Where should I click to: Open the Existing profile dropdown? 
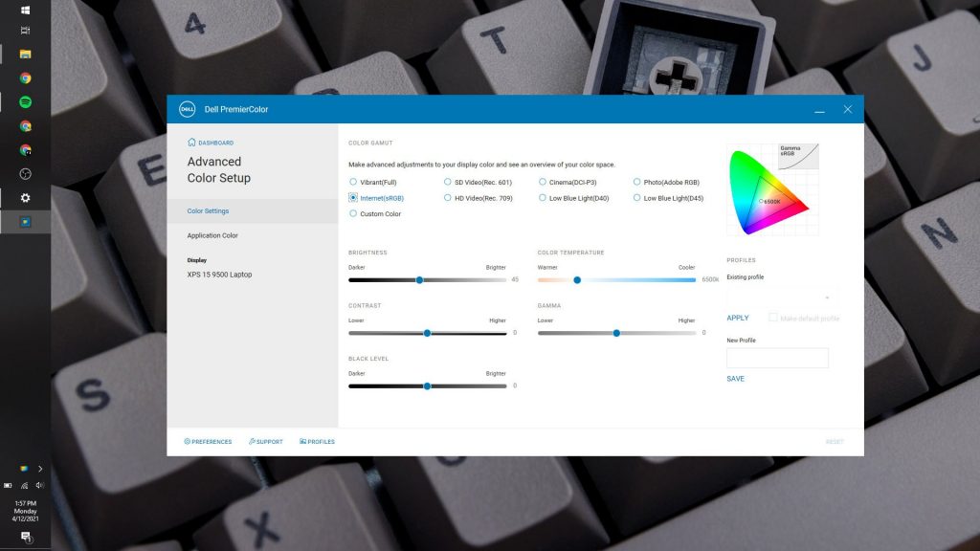pyautogui.click(x=777, y=298)
